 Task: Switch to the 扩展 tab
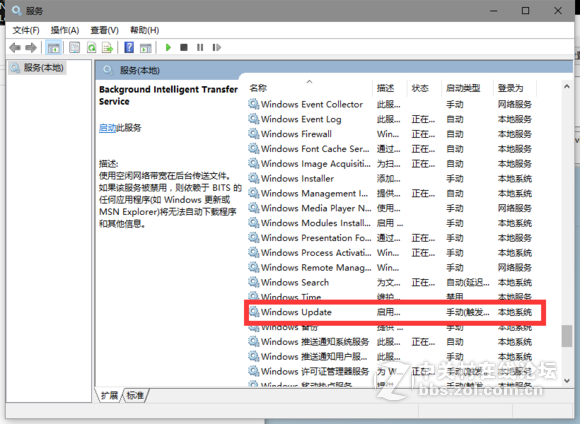tap(109, 396)
